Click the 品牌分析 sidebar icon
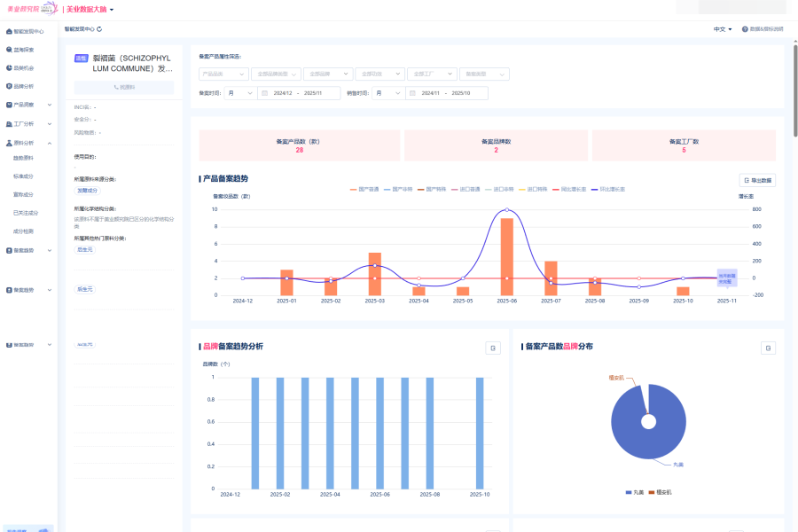The image size is (798, 532). point(9,86)
